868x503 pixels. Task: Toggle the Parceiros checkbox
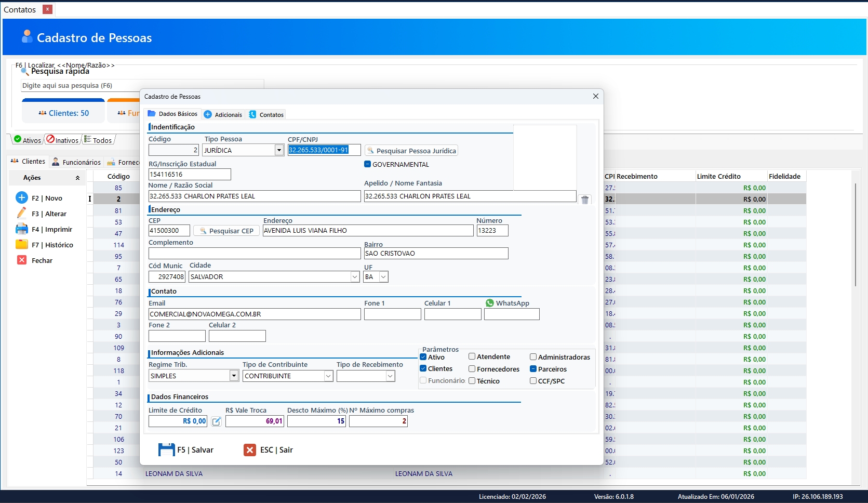[x=533, y=369]
